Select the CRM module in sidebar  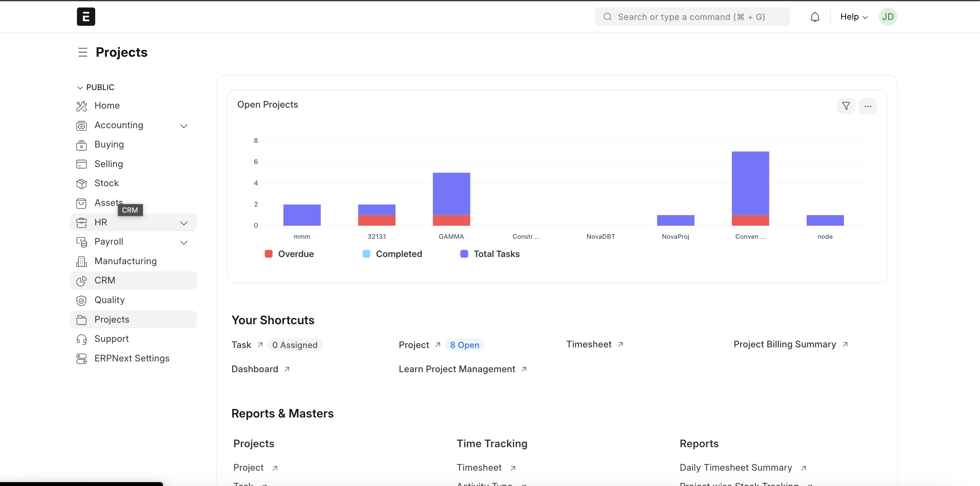pos(105,281)
